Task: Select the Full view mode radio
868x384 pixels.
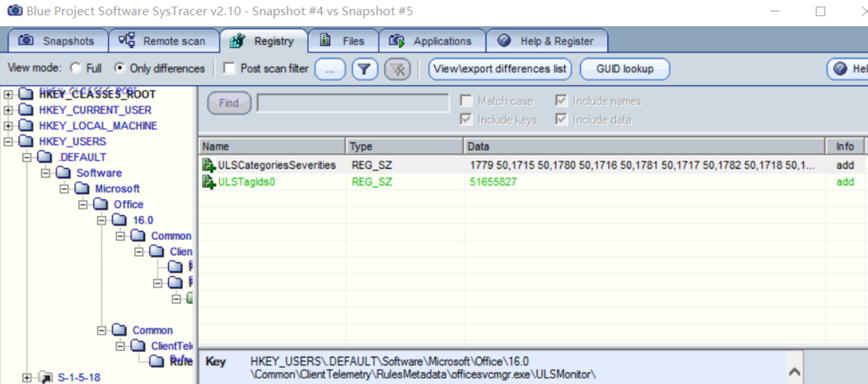Action: click(x=75, y=68)
